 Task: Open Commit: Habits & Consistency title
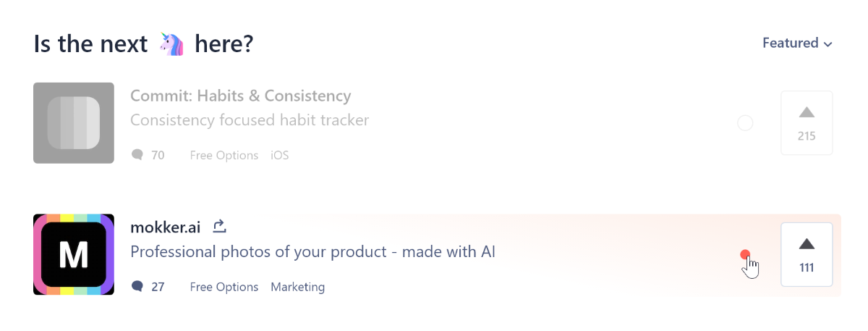point(241,96)
